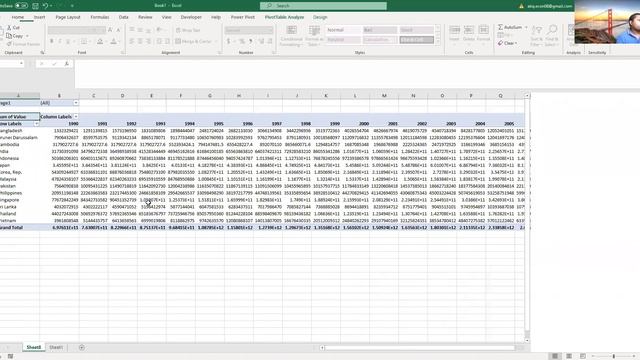Apply the Bad cell style
This screenshot has width=640, height=360.
click(x=380, y=30)
